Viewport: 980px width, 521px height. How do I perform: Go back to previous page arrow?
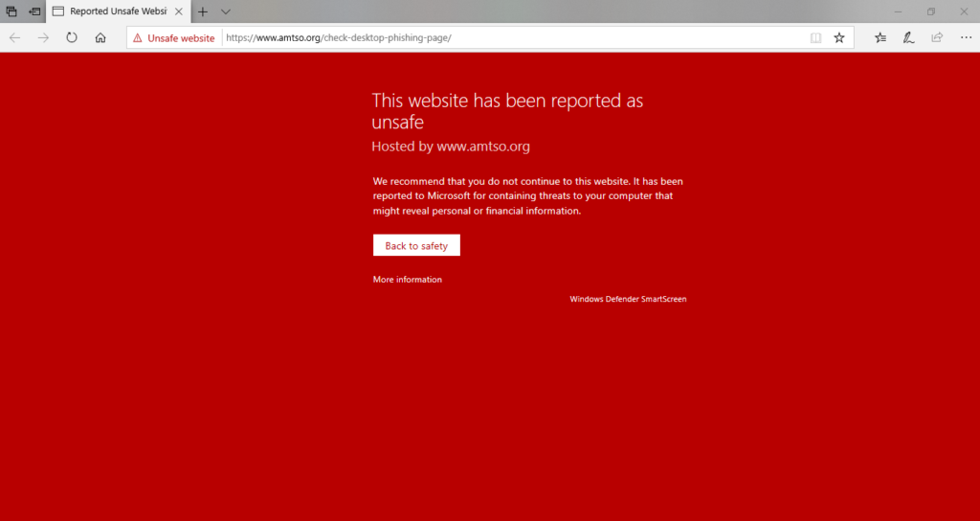[x=14, y=37]
